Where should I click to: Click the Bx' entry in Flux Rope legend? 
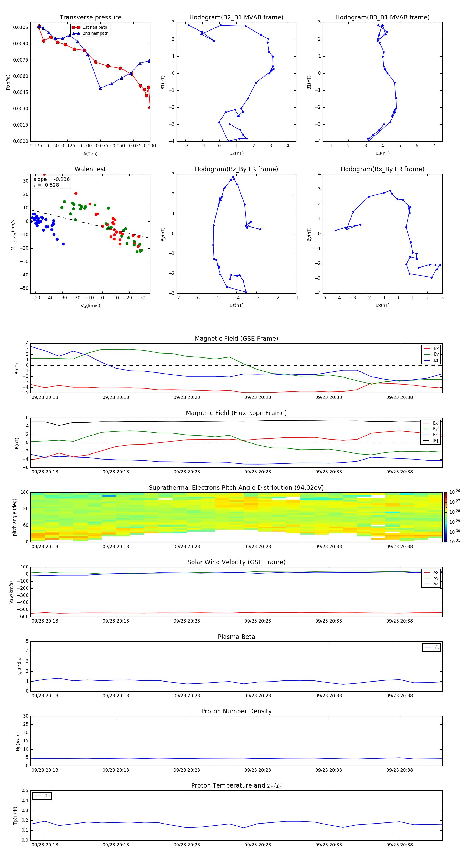point(431,423)
